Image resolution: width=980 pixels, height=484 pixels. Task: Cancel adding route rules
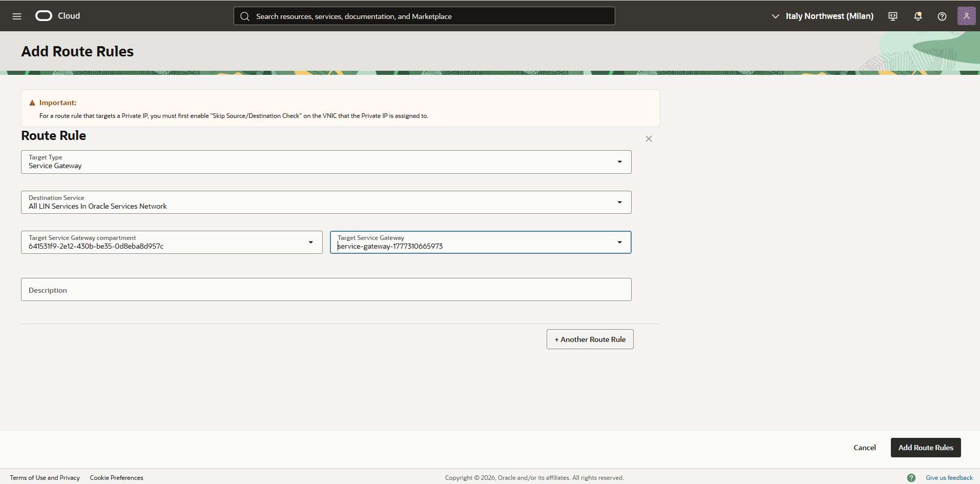pyautogui.click(x=865, y=448)
